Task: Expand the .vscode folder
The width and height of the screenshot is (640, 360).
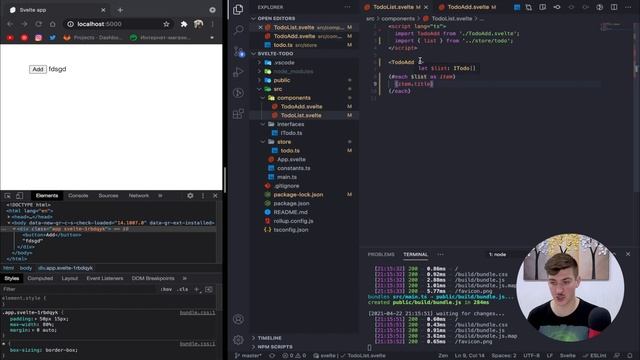Action: pos(304,62)
